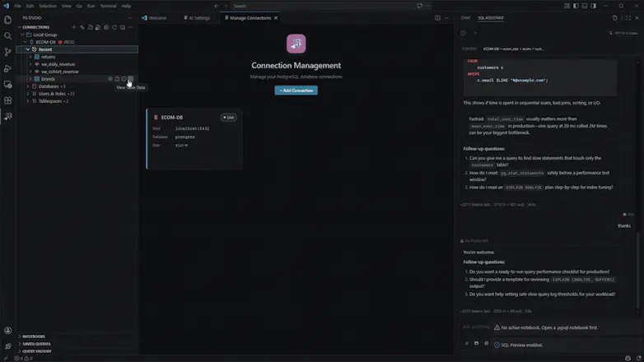Click the context breadcrumb ECOM-DB path
This screenshot has height=362, width=644.
click(513, 49)
